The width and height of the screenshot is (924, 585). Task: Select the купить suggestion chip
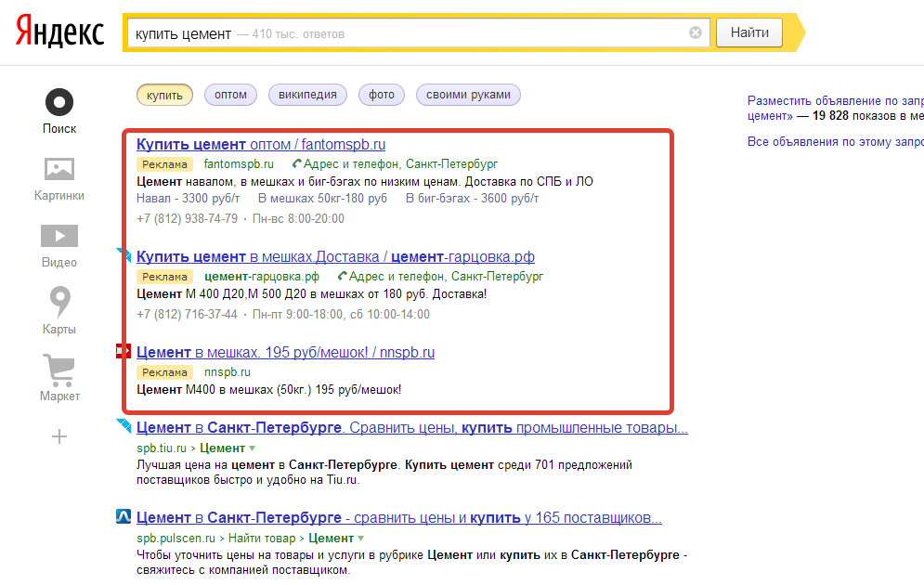click(164, 95)
